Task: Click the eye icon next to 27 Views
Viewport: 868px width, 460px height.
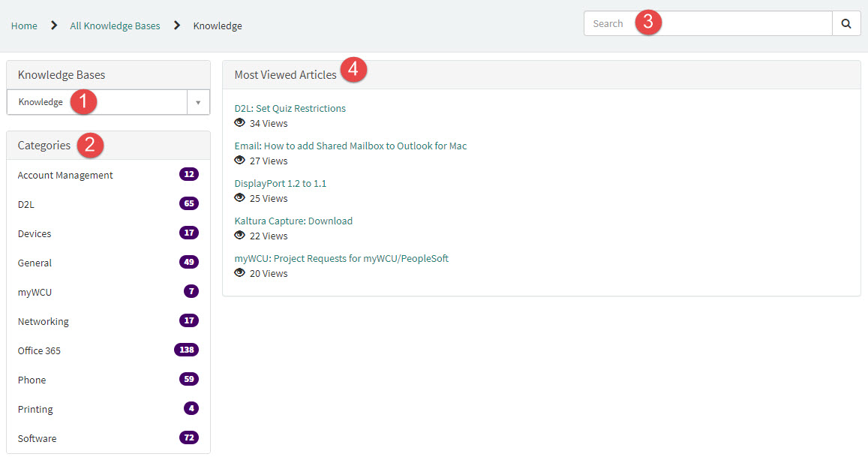Action: pos(239,161)
